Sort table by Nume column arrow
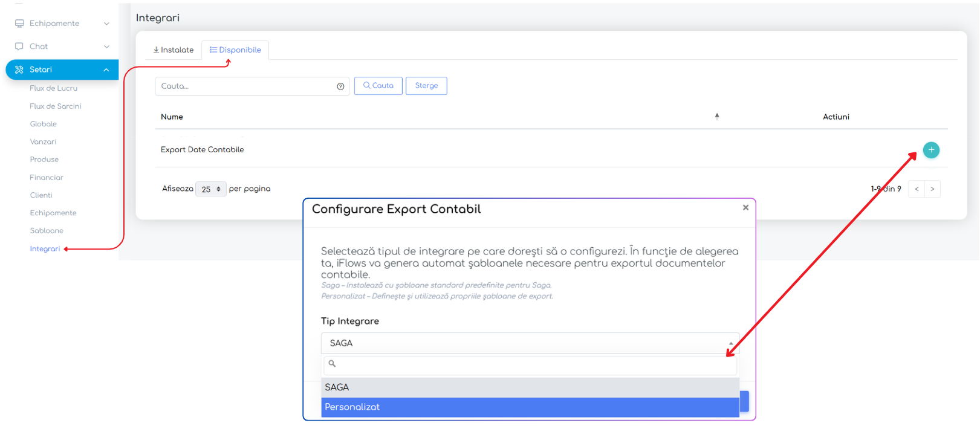The image size is (980, 443). click(717, 117)
